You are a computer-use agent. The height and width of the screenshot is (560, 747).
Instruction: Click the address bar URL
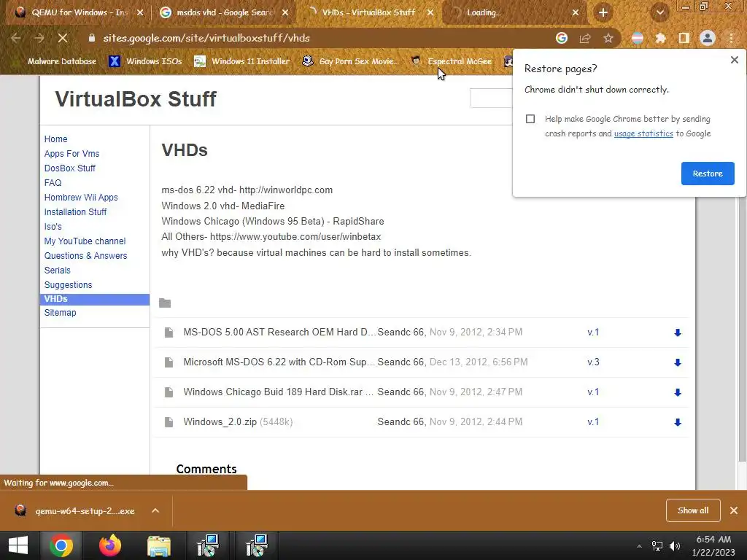pos(206,38)
